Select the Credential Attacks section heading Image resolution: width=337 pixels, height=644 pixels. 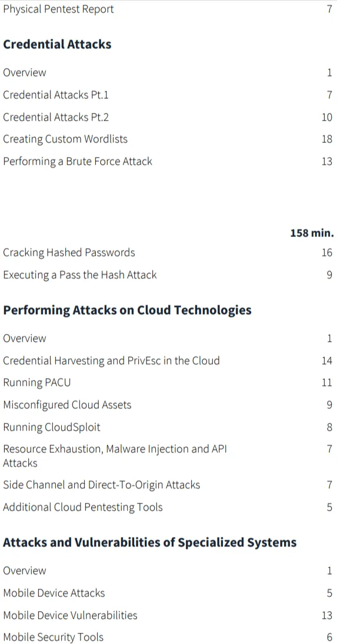tap(57, 44)
